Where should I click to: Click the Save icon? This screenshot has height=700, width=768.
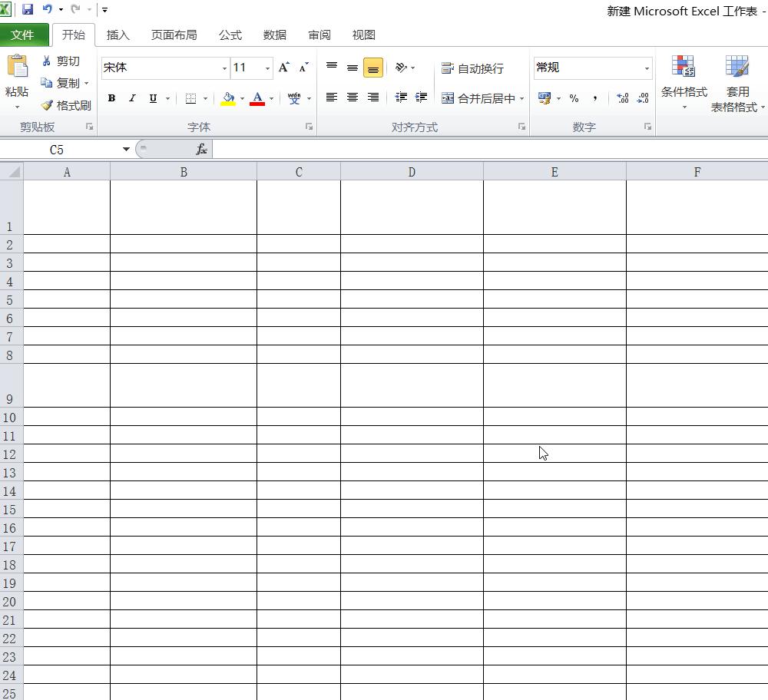click(28, 9)
